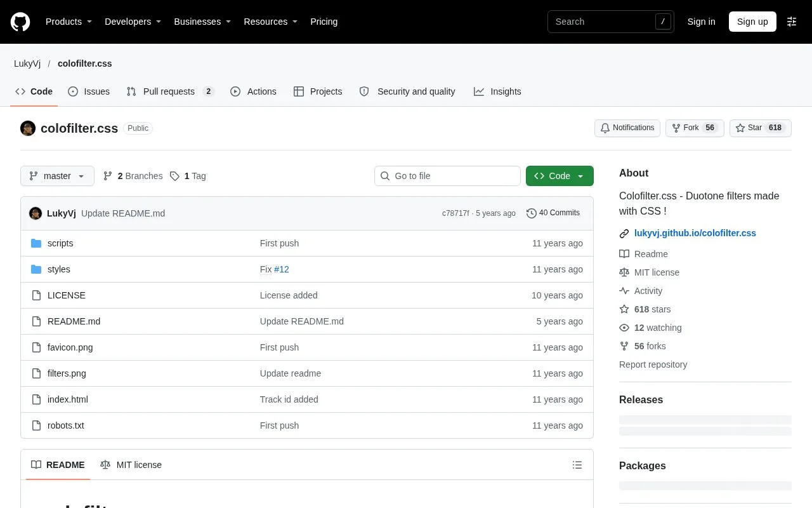Expand the Developers menu
Image resolution: width=812 pixels, height=508 pixels.
coord(133,22)
